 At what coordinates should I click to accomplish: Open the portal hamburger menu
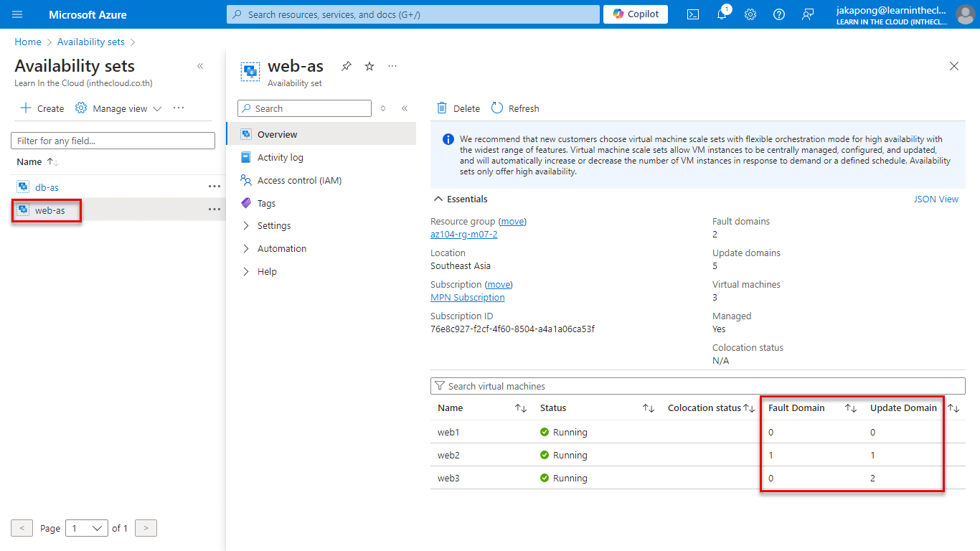17,14
